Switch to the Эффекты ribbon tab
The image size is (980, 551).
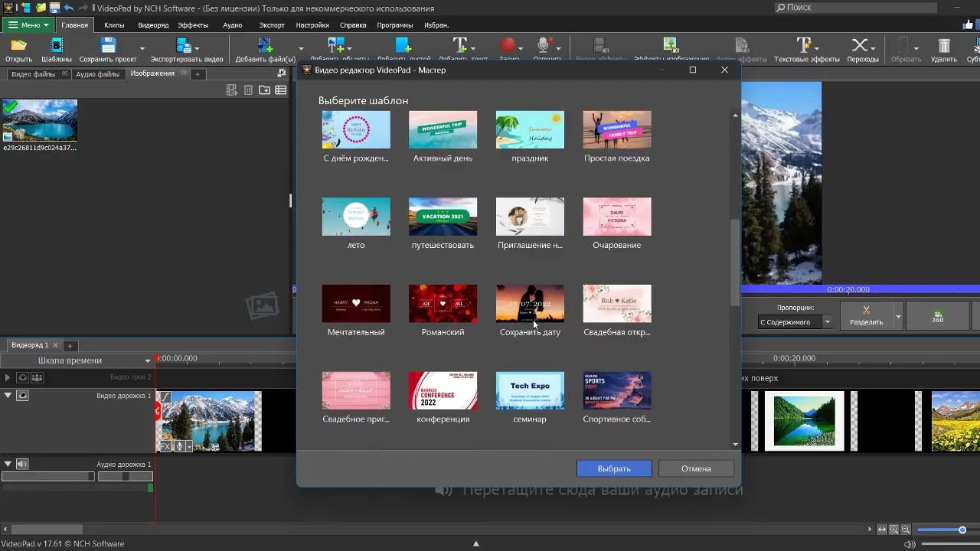(193, 25)
